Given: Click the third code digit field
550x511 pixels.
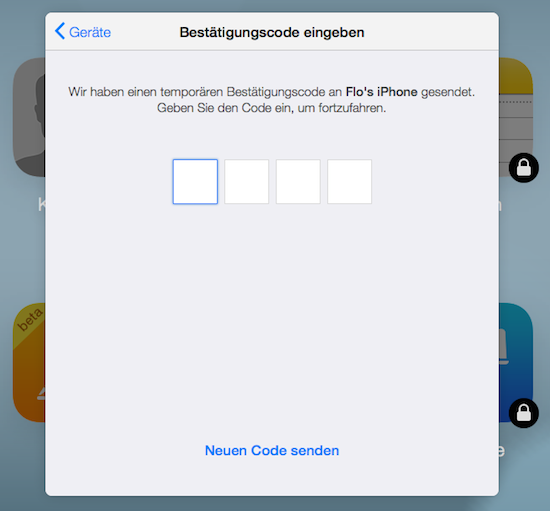Looking at the screenshot, I should point(298,182).
